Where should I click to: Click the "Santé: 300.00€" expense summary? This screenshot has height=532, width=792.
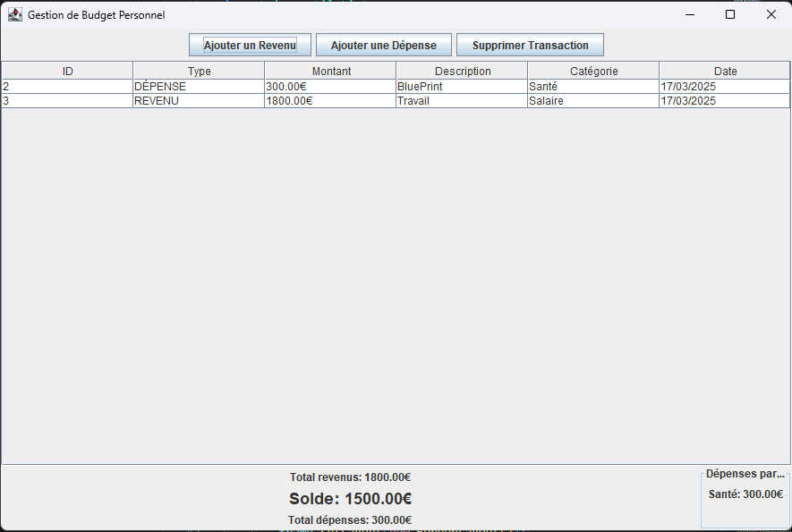(745, 493)
